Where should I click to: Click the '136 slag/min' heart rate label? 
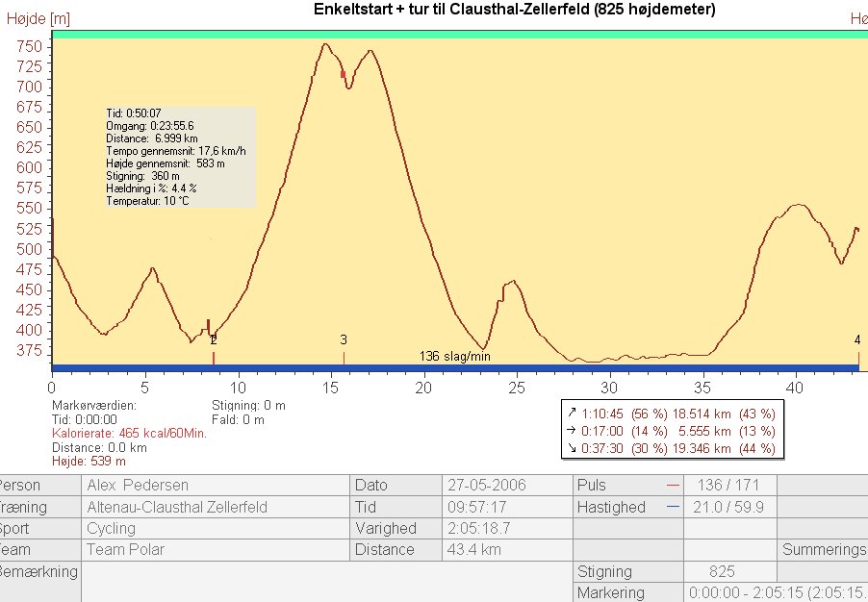tap(454, 357)
